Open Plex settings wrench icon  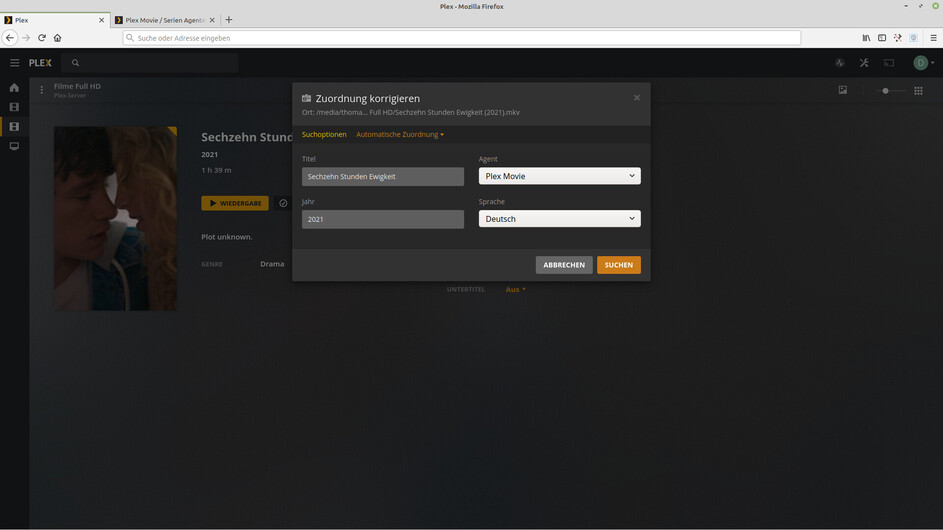click(x=864, y=63)
